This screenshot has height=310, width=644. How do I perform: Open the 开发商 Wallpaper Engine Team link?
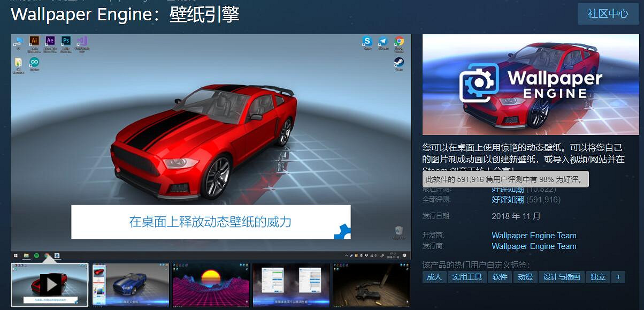click(x=534, y=236)
